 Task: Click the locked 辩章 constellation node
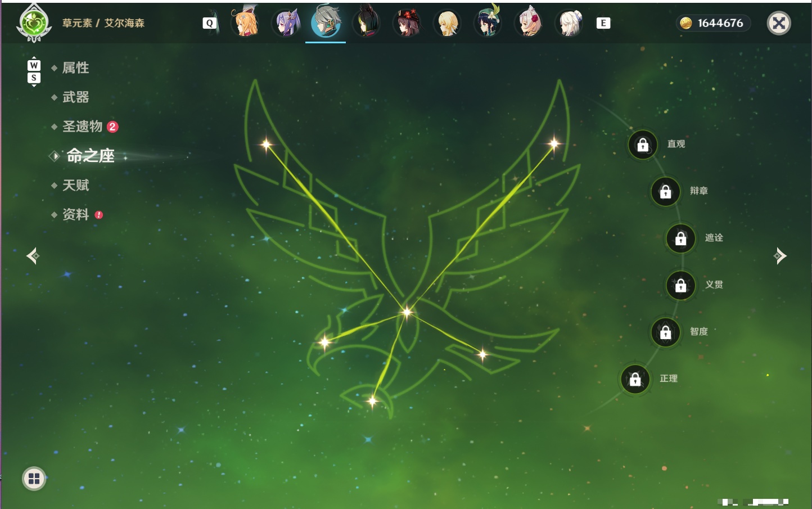(665, 191)
